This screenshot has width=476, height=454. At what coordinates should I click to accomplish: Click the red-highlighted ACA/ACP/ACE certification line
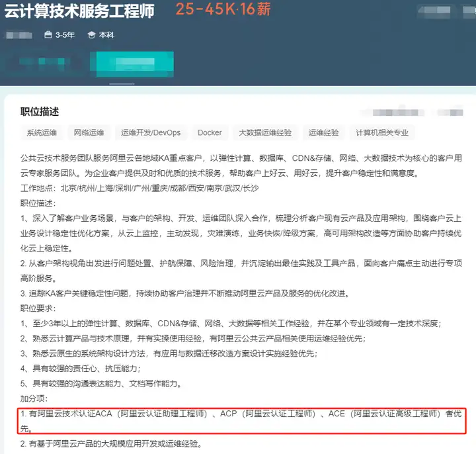242,421
